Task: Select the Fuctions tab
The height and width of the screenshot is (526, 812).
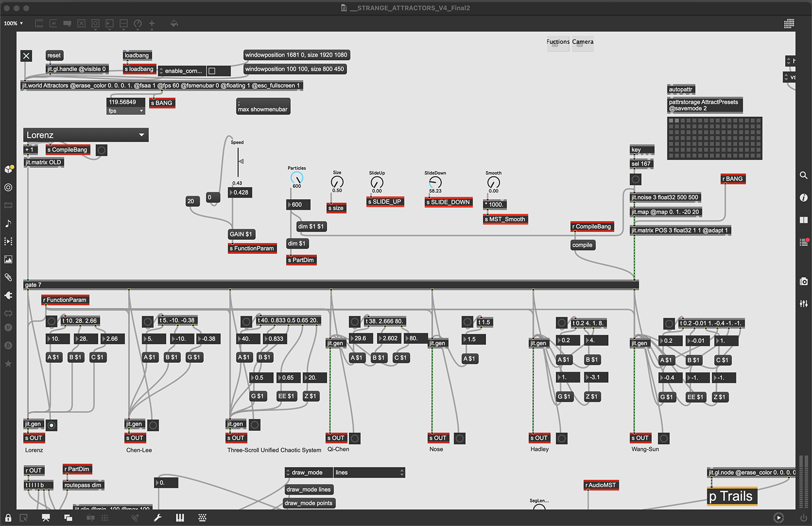Action: point(558,42)
